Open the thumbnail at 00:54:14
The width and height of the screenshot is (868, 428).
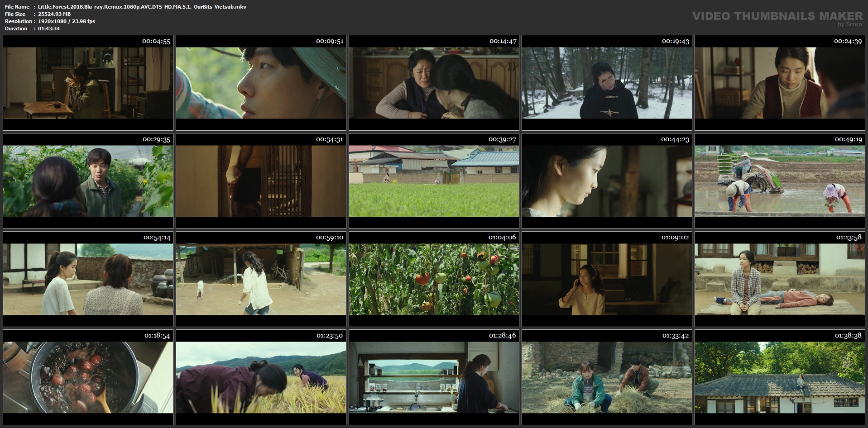click(x=88, y=279)
